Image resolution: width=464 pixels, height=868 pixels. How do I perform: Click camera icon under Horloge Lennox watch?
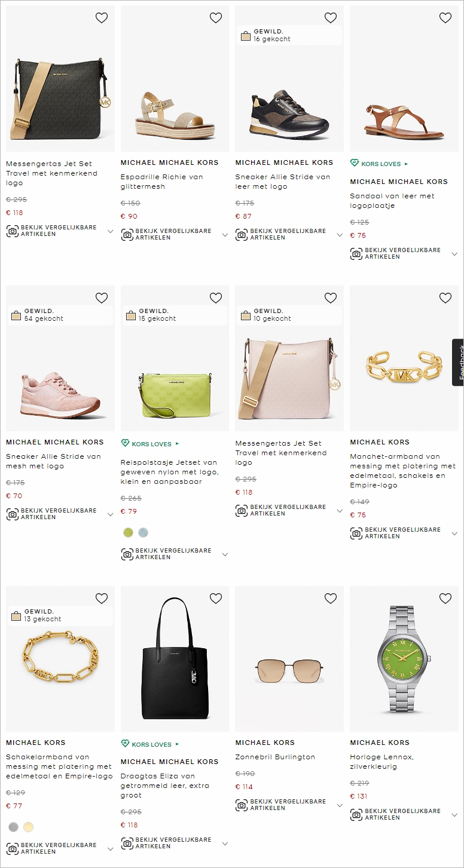356,814
